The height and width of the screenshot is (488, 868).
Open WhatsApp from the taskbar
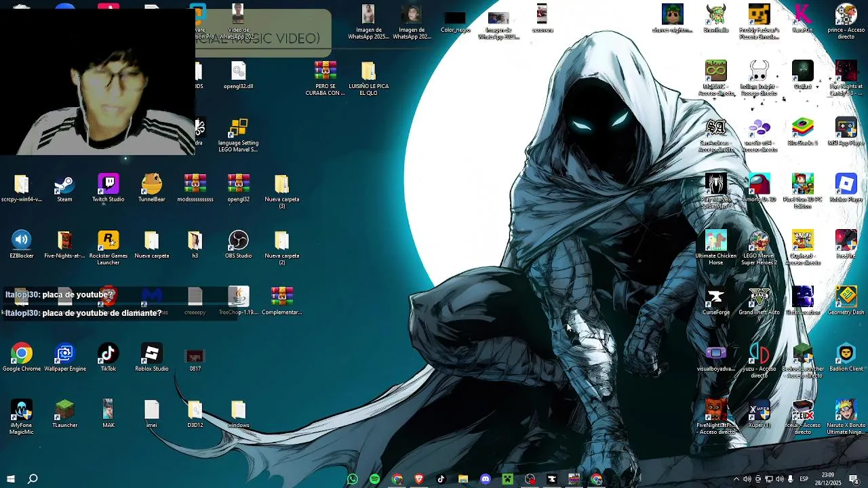click(352, 479)
